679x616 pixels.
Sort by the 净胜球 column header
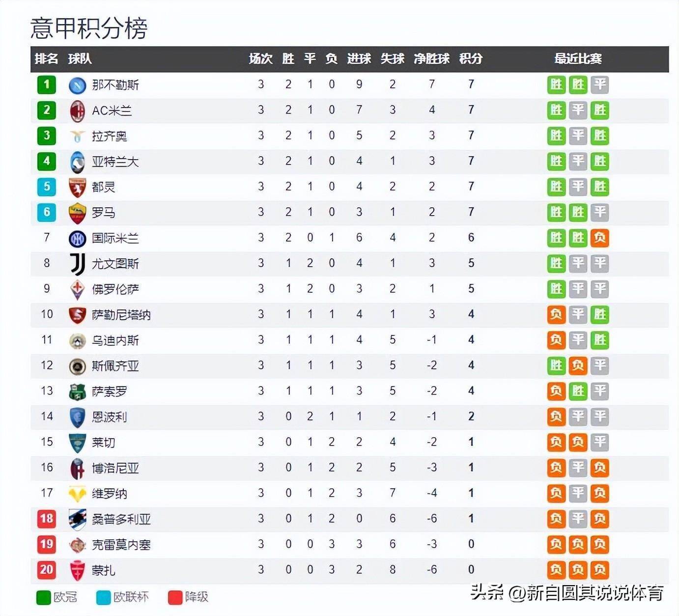(432, 59)
